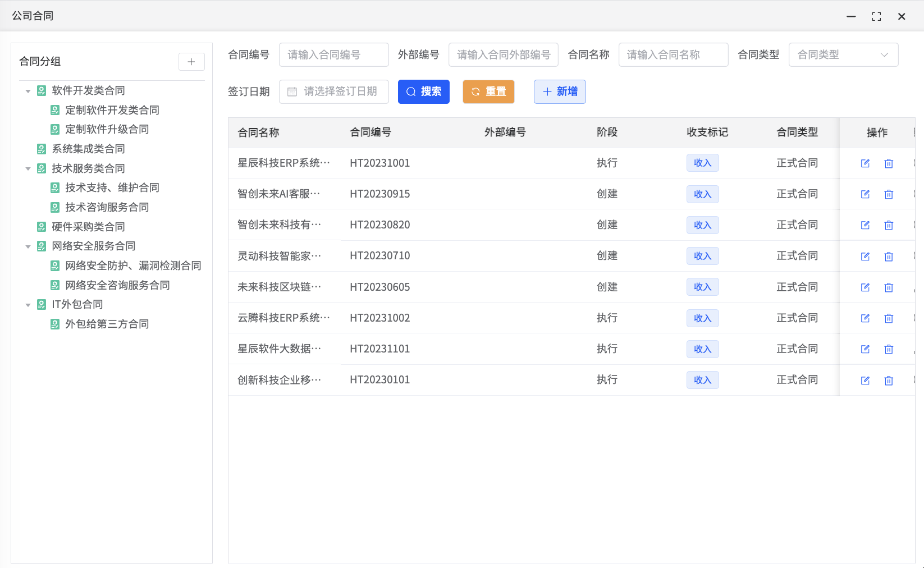This screenshot has height=568, width=924.
Task: Click the icon beside 系统集成类合同
Action: pyautogui.click(x=42, y=149)
